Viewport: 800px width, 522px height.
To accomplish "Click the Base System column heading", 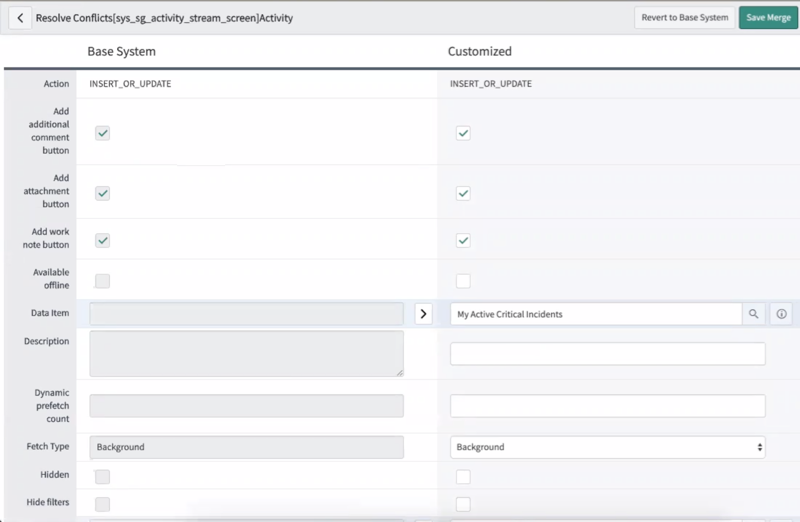I will point(121,52).
